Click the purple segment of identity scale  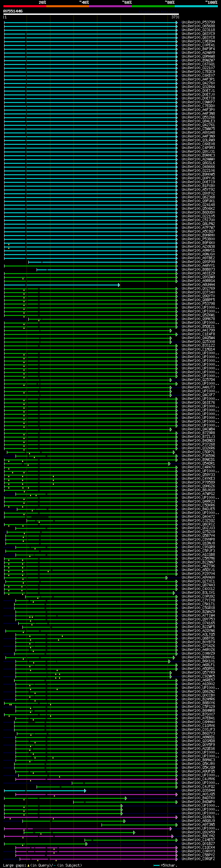click(110, 6)
